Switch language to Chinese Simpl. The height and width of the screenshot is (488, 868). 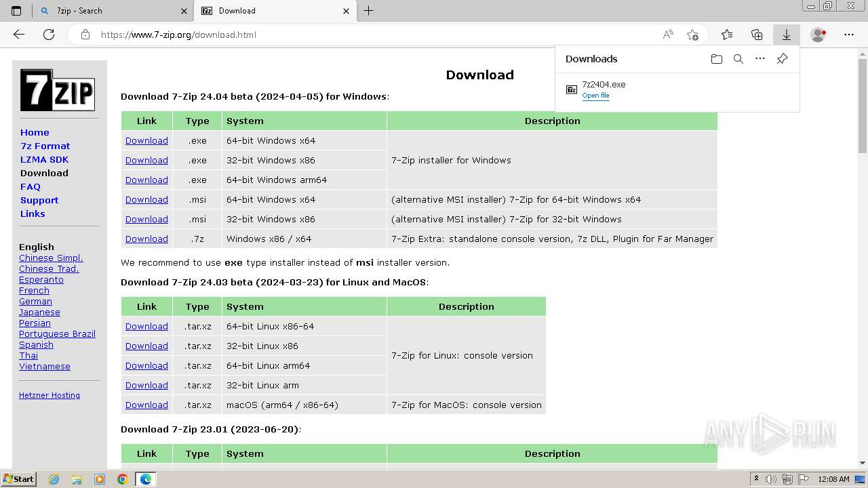point(51,258)
